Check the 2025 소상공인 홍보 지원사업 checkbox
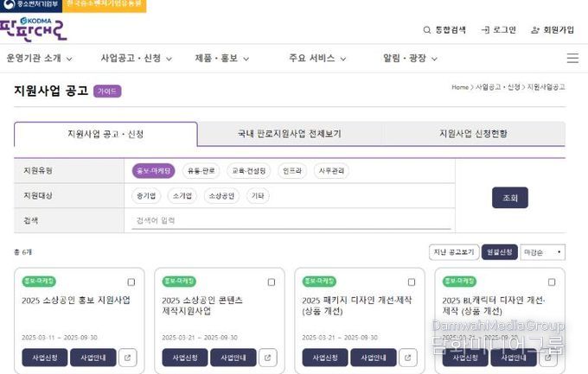 point(131,282)
